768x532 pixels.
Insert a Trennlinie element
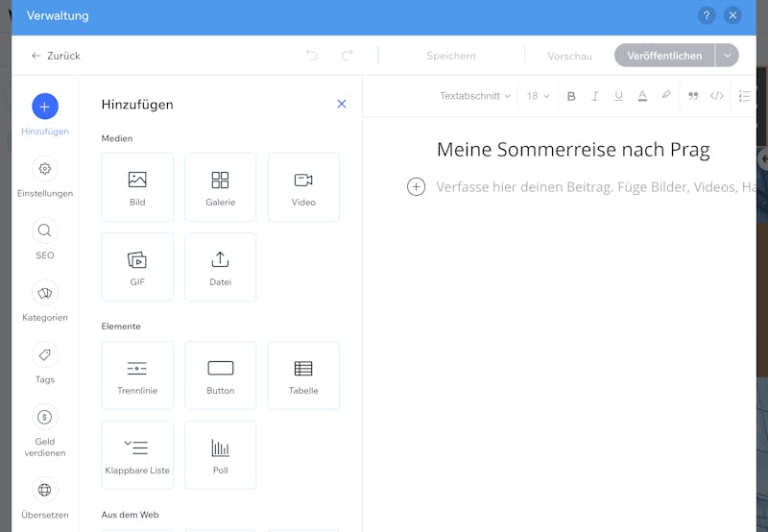137,375
